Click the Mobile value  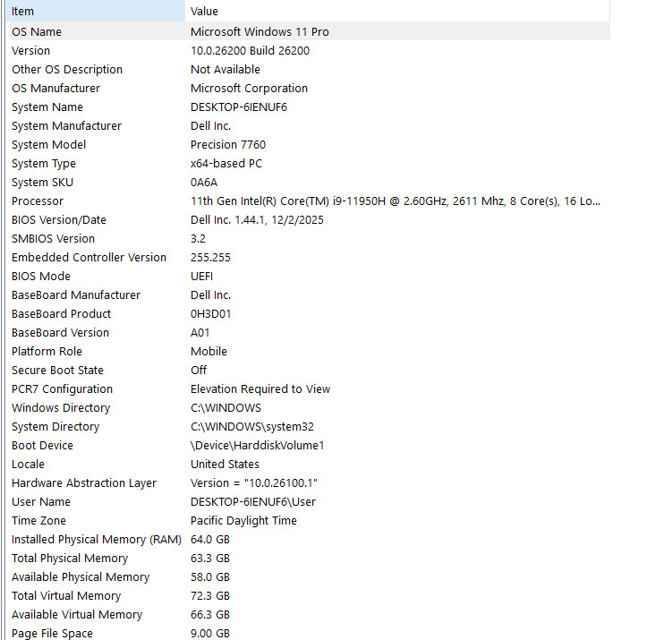tap(208, 352)
